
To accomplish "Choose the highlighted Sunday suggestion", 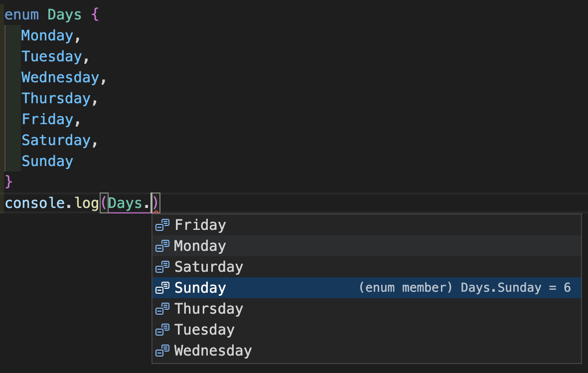I will click(200, 288).
